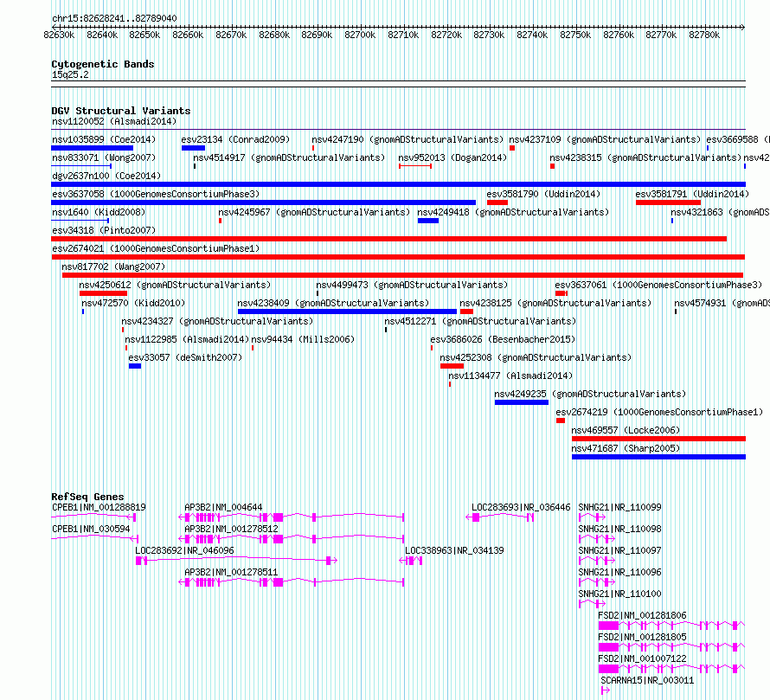Click AP3B2|NM_001278512 transcript label
The height and width of the screenshot is (700, 770).
coord(231,529)
